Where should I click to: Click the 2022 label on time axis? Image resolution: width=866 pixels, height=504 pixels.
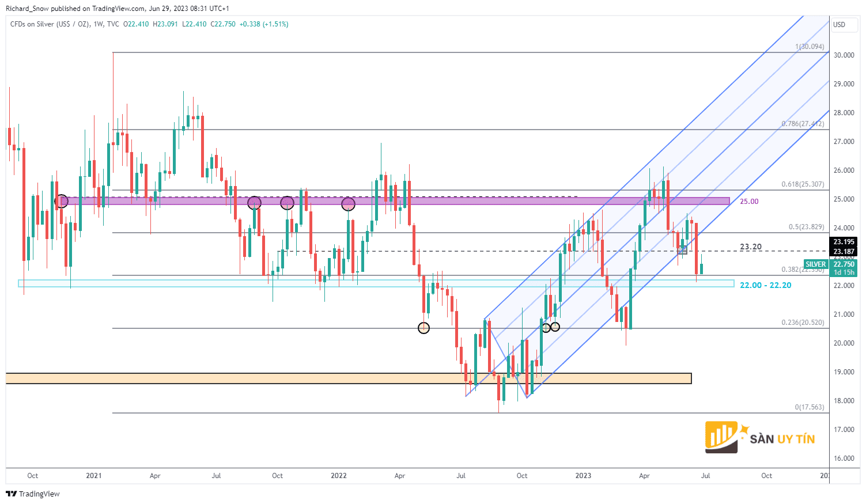(339, 476)
